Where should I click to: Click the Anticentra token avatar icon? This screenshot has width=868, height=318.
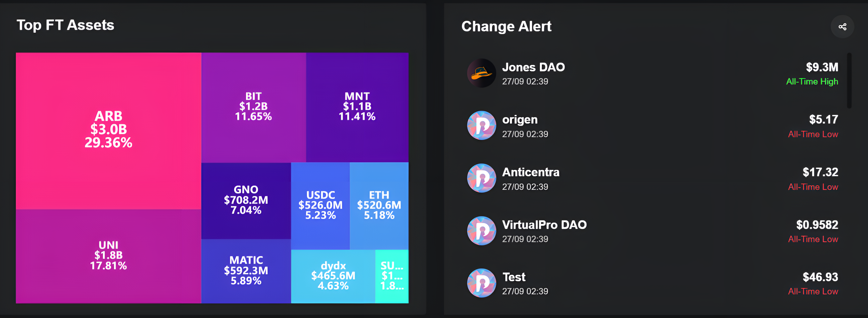click(481, 178)
